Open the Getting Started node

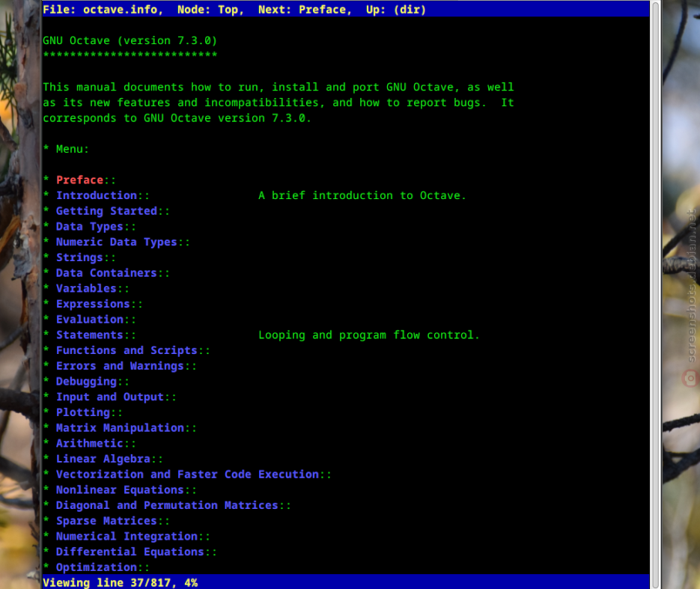pos(107,211)
